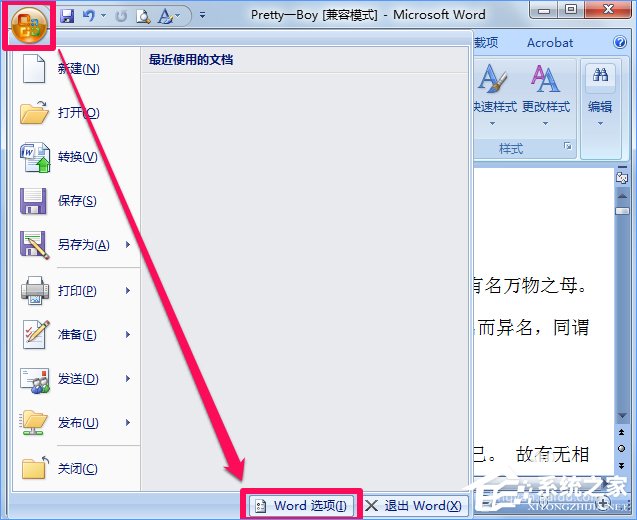Click the vertical scrollbar thumb
Image resolution: width=637 pixels, height=520 pixels.
pyautogui.click(x=622, y=211)
